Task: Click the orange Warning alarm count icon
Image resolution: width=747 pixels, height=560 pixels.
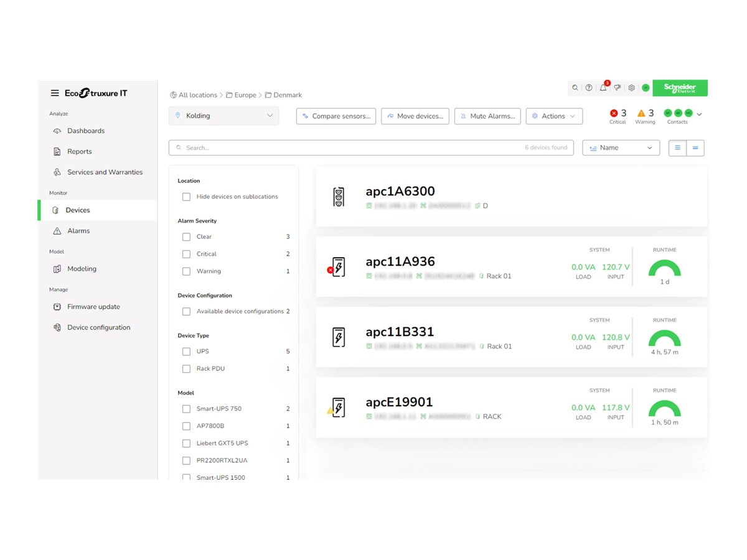Action: click(x=641, y=113)
